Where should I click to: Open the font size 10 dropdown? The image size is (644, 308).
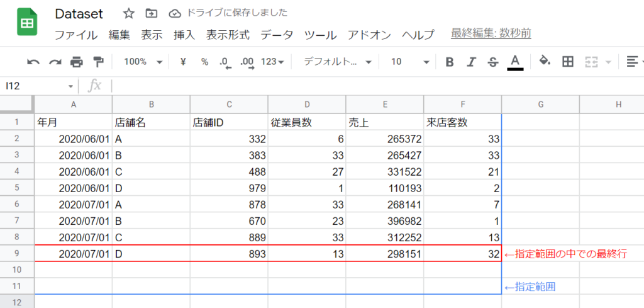pos(410,62)
